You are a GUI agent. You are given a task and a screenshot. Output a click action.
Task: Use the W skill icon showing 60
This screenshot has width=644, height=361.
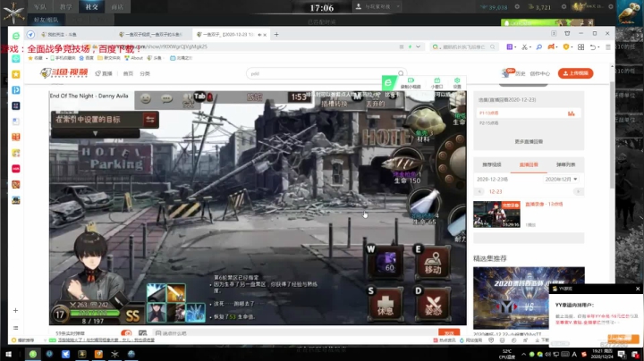tap(386, 263)
